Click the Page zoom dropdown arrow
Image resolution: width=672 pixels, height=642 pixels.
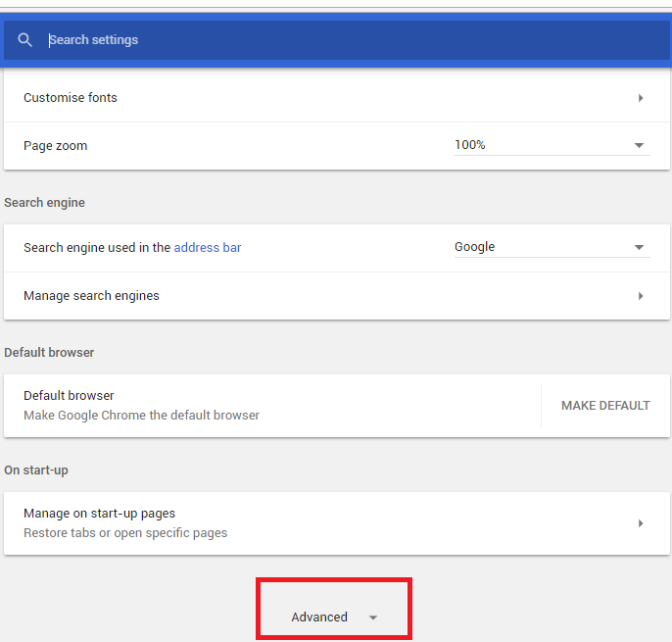coord(639,145)
